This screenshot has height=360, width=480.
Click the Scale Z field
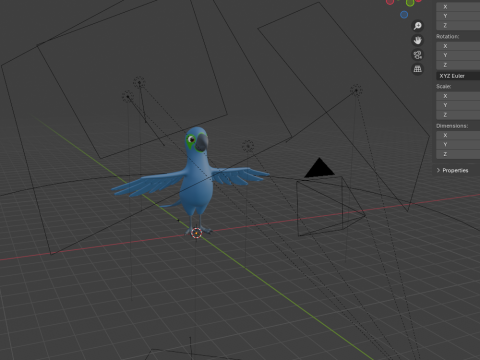point(458,115)
